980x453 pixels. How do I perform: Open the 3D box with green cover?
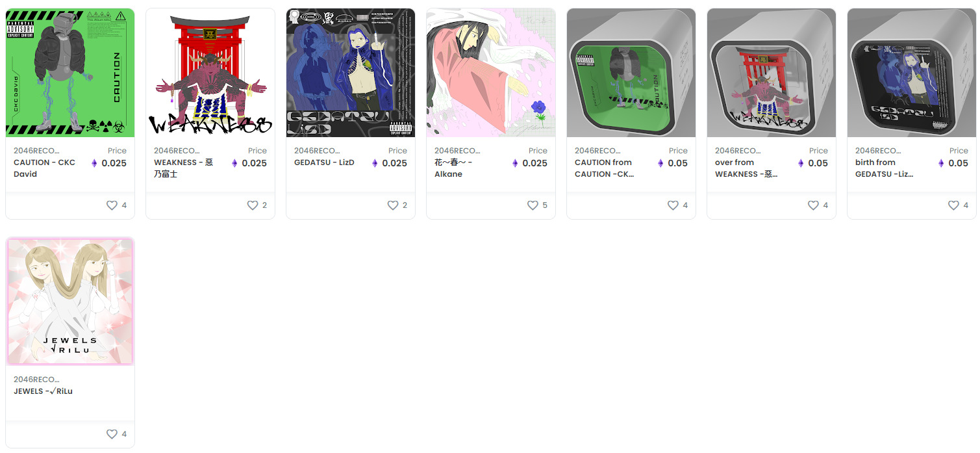(631, 73)
